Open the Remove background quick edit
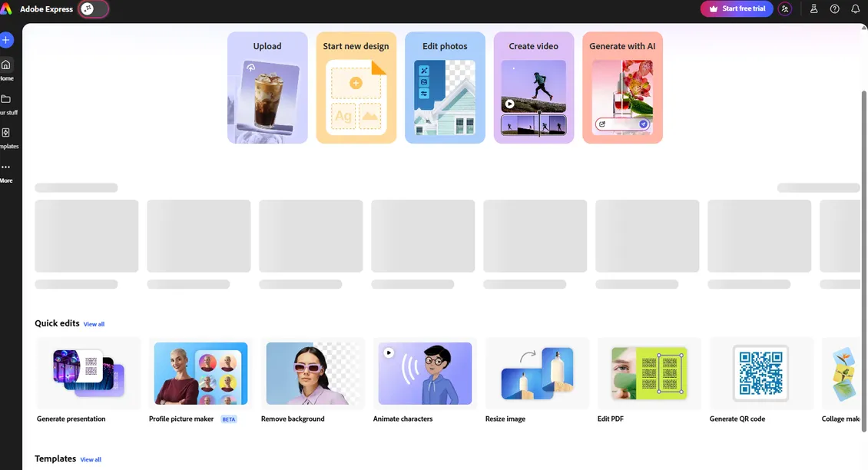 point(313,381)
